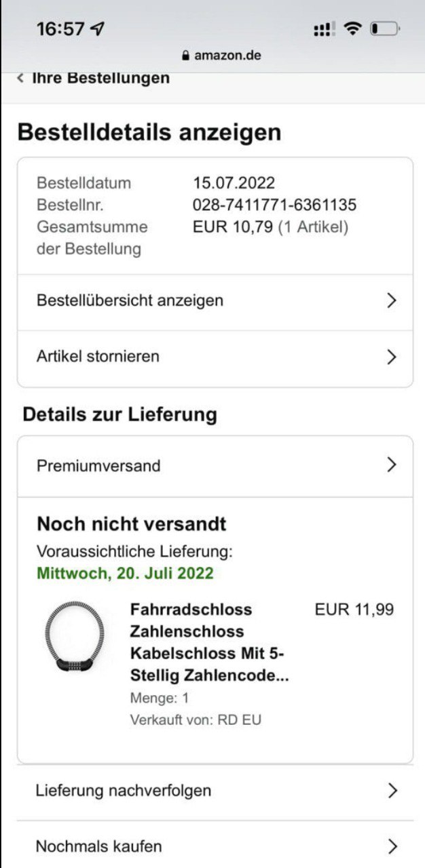This screenshot has width=425, height=868.
Task: Tap the Wi-Fi icon in status bar
Action: [352, 28]
